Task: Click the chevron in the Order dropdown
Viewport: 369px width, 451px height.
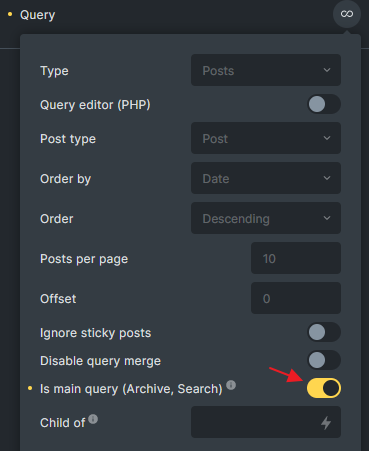Action: click(327, 218)
